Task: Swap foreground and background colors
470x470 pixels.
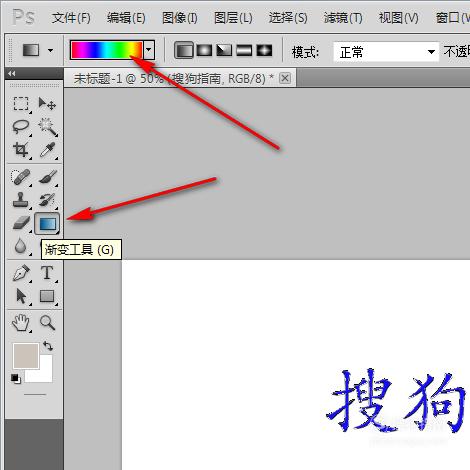Action: 48,346
